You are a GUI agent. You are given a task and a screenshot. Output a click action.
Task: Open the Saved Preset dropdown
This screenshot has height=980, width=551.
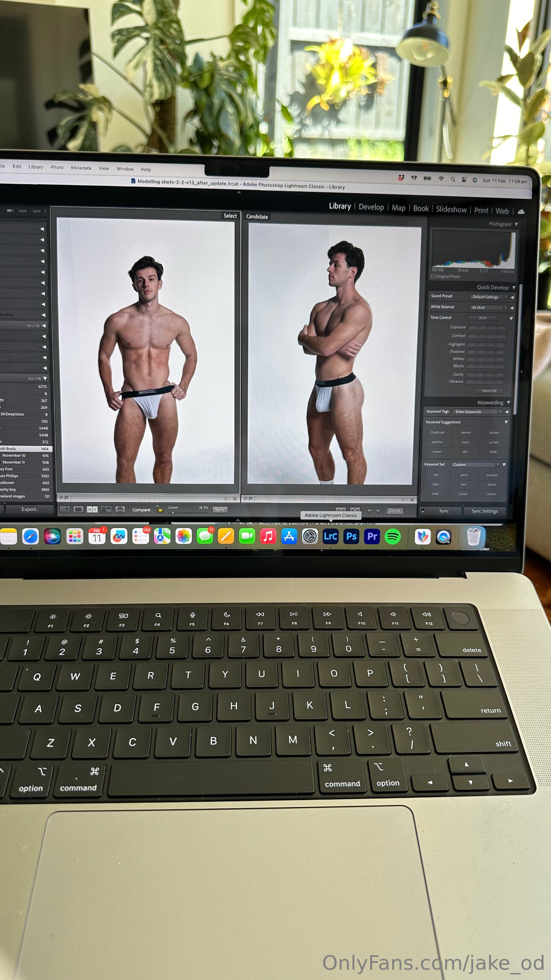(489, 297)
